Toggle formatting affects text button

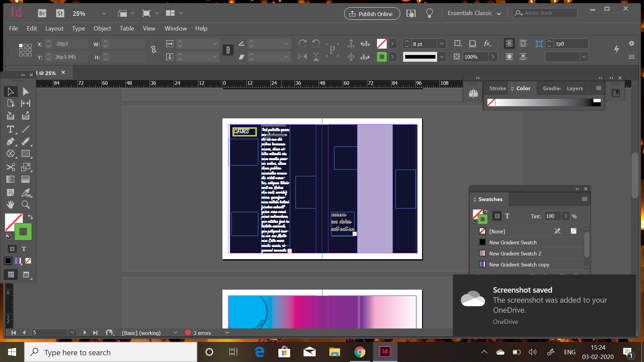24,249
